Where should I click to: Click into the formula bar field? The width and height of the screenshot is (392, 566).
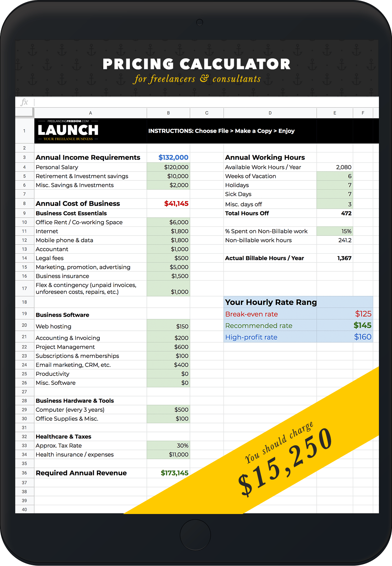(x=206, y=102)
